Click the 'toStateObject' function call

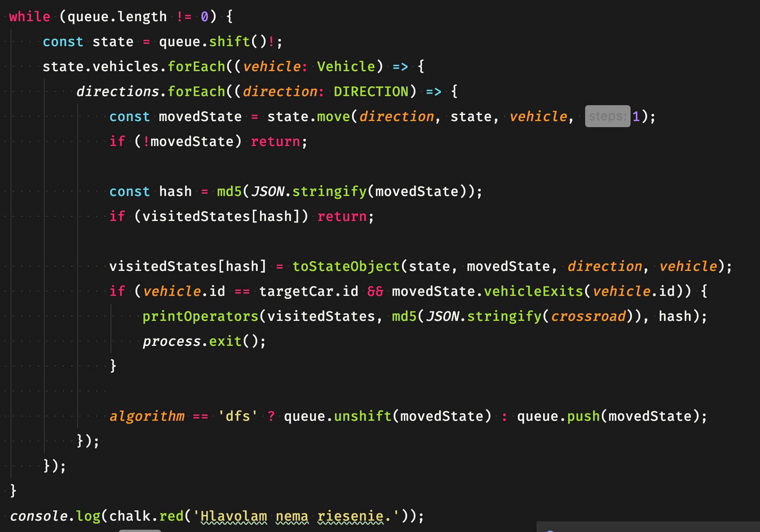346,266
